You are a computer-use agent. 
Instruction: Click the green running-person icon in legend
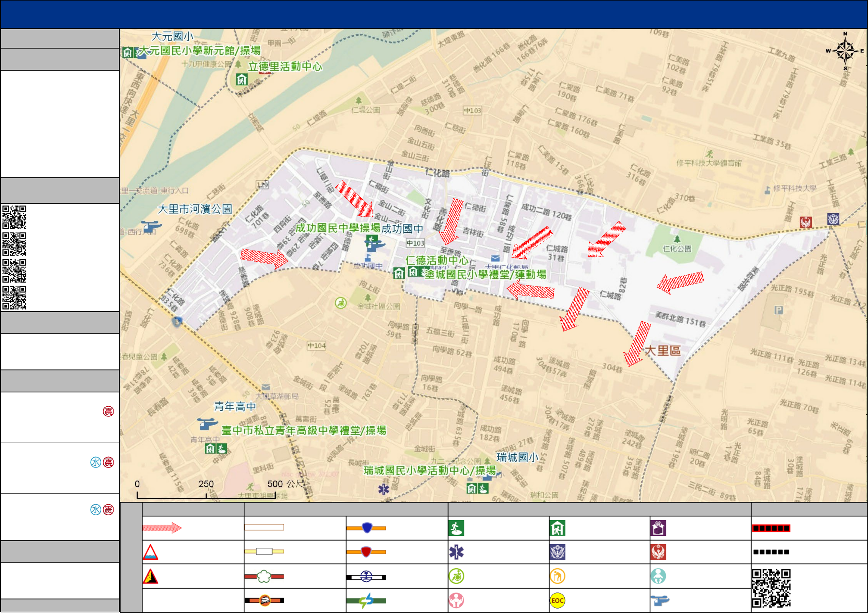point(456,528)
